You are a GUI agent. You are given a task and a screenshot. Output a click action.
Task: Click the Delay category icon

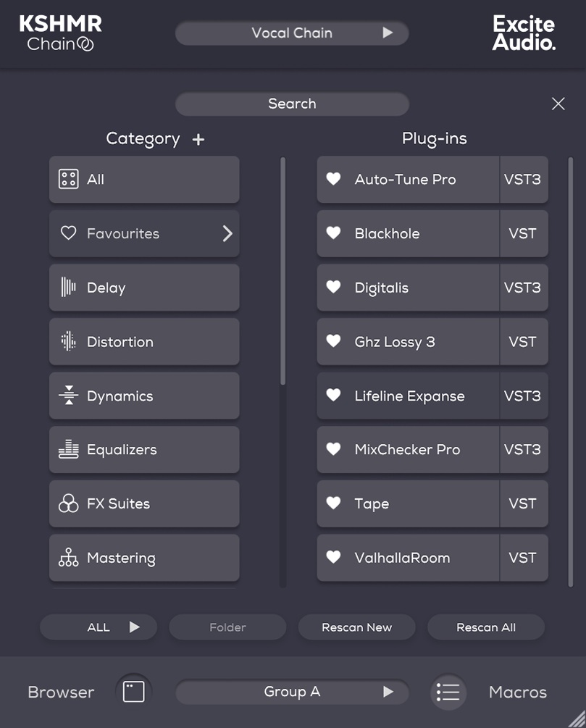pyautogui.click(x=69, y=288)
